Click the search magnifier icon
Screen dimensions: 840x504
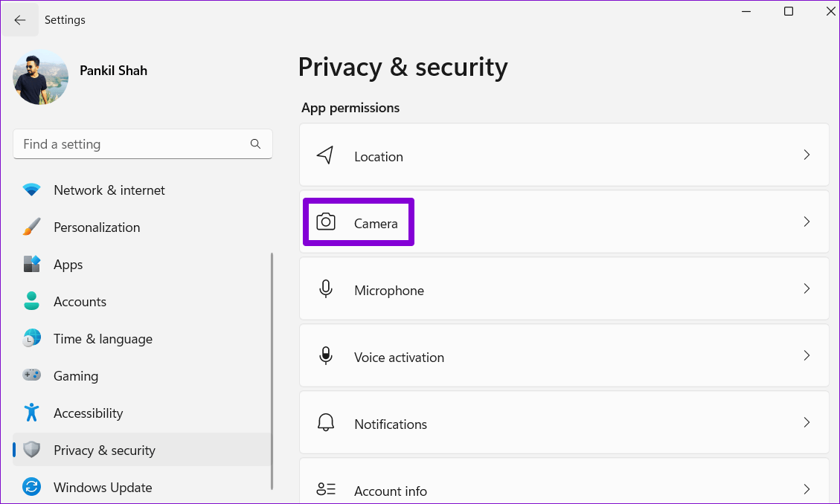255,144
